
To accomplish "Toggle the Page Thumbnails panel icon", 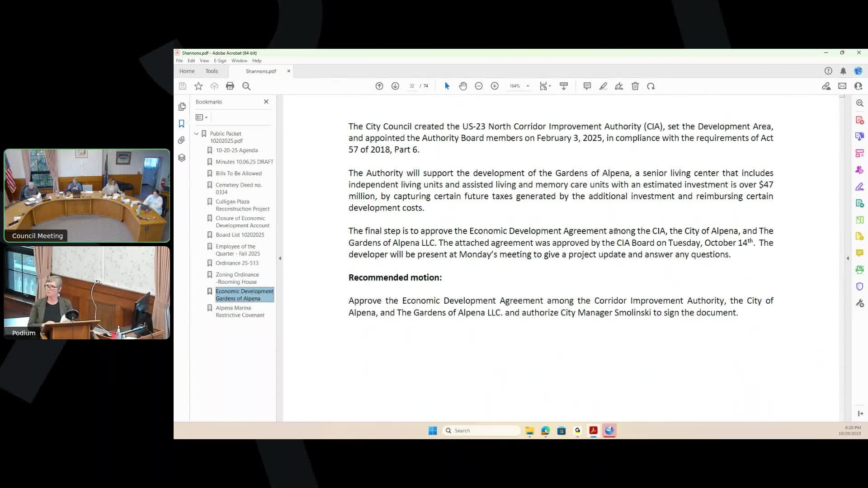I will point(182,107).
